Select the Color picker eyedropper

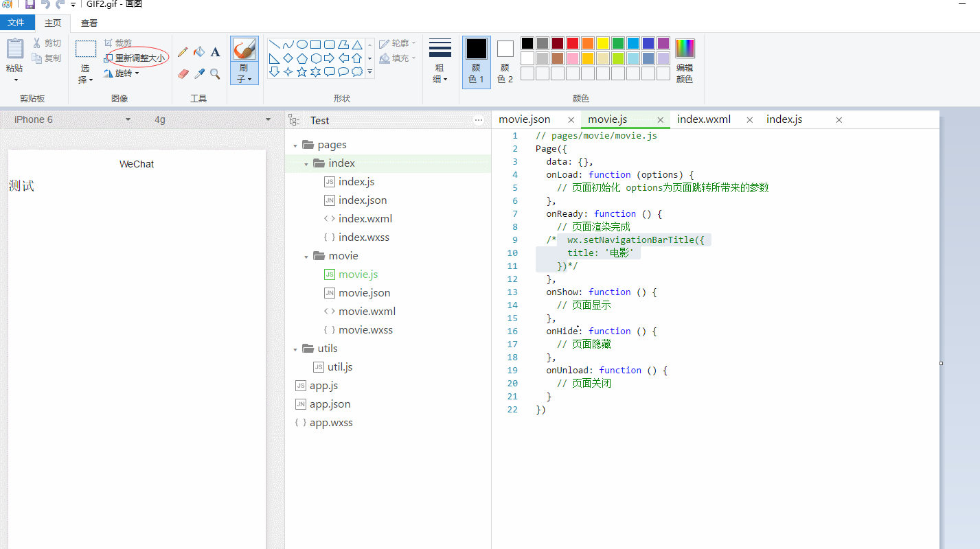(x=199, y=73)
